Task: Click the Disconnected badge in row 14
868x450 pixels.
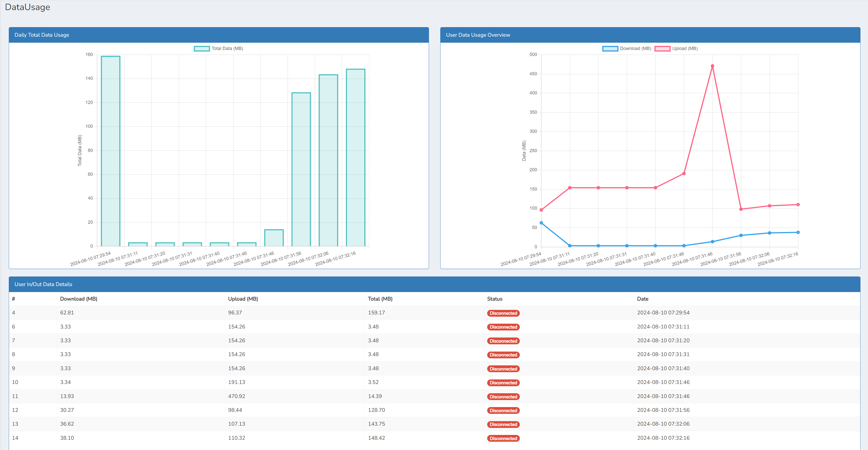Action: 503,438
